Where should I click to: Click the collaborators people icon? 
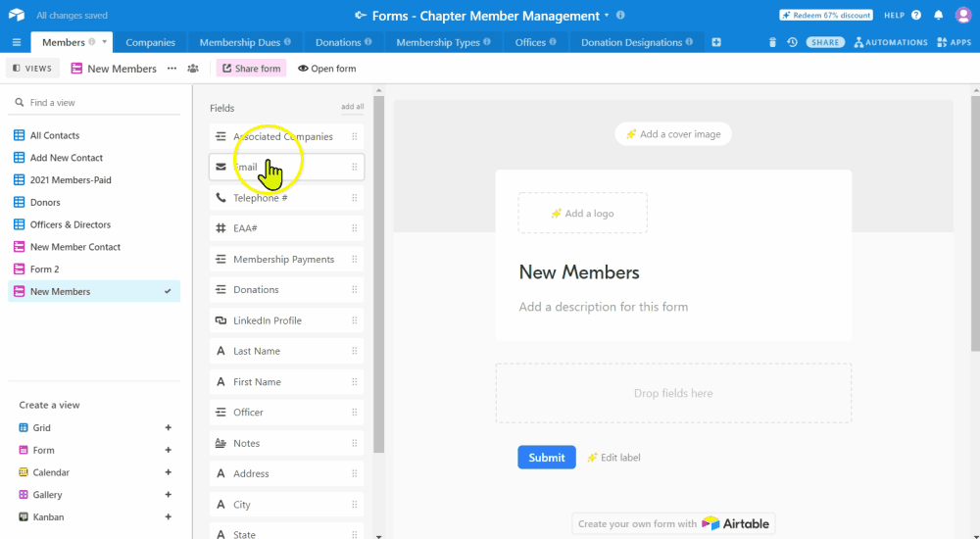coord(193,69)
